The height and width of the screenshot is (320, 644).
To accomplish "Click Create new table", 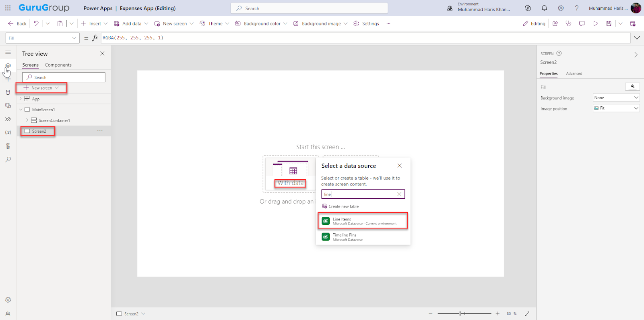I will tap(341, 206).
